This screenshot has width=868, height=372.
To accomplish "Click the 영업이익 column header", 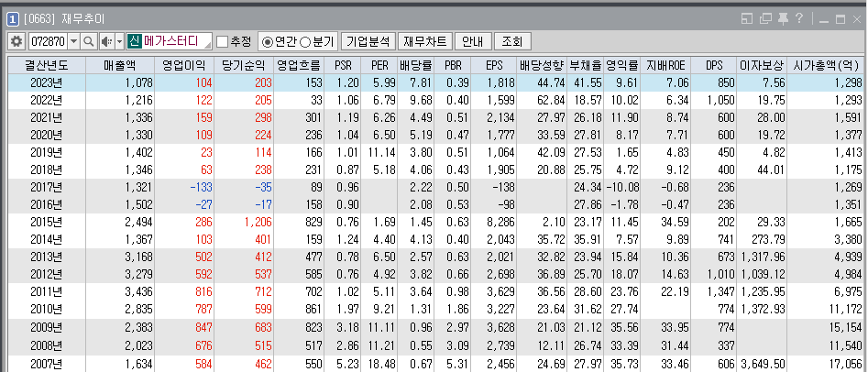I will click(x=184, y=65).
